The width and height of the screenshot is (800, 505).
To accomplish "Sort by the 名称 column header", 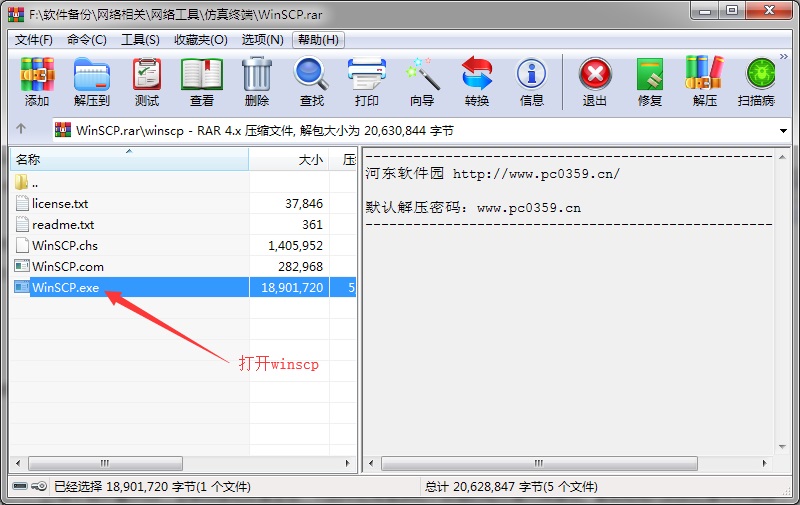I will point(130,160).
